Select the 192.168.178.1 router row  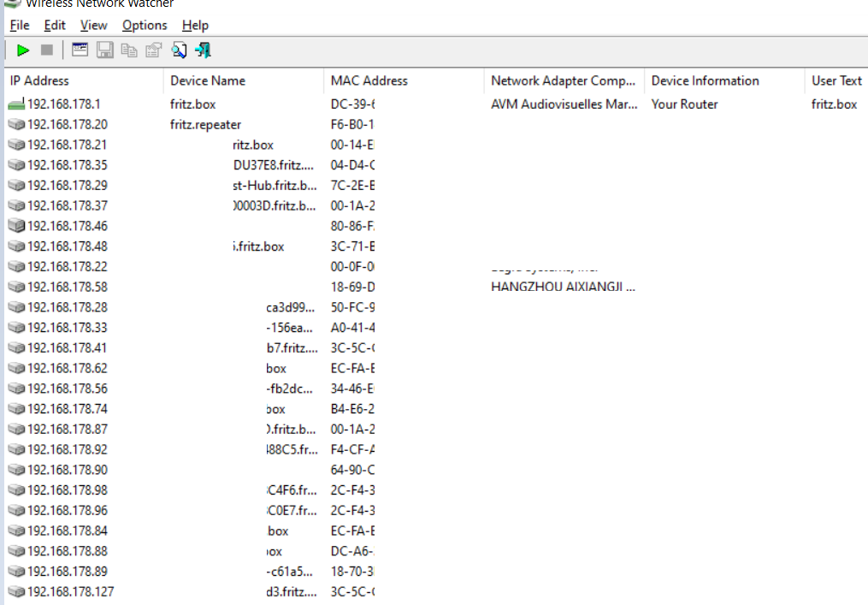click(63, 104)
